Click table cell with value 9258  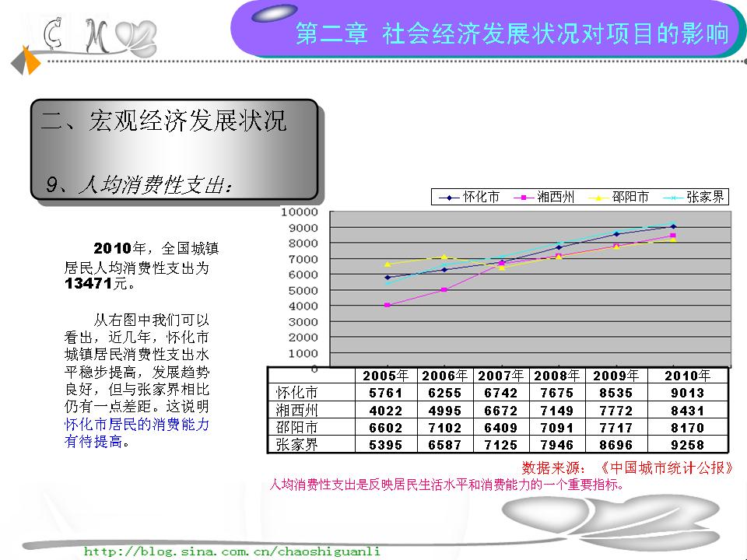(686, 445)
